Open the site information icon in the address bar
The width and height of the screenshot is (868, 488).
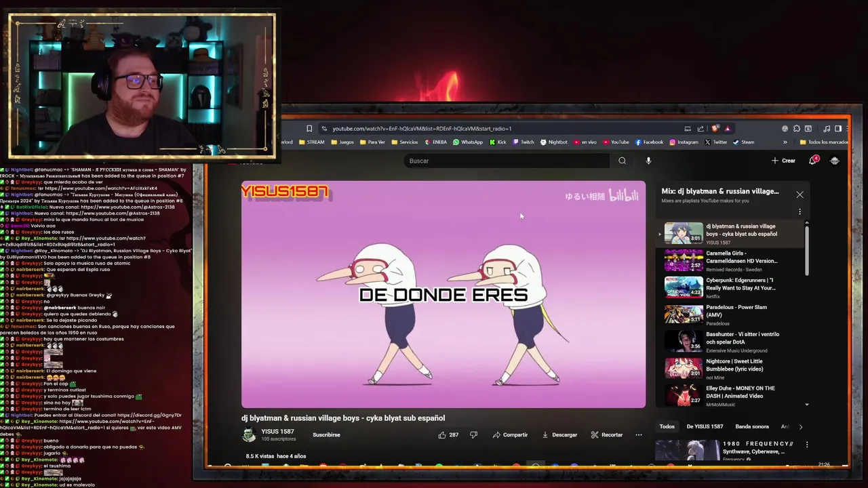[324, 128]
